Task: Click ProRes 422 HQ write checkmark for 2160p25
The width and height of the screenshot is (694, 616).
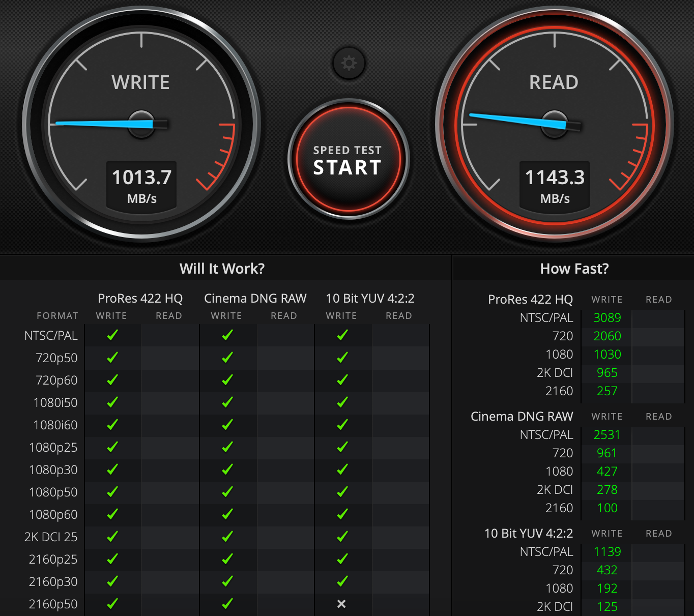Action: point(112,559)
